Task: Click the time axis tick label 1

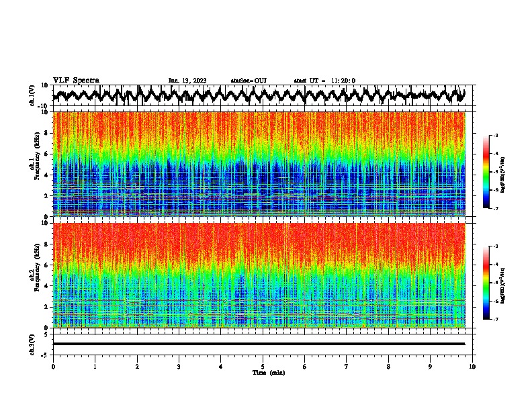Action: pyautogui.click(x=95, y=367)
